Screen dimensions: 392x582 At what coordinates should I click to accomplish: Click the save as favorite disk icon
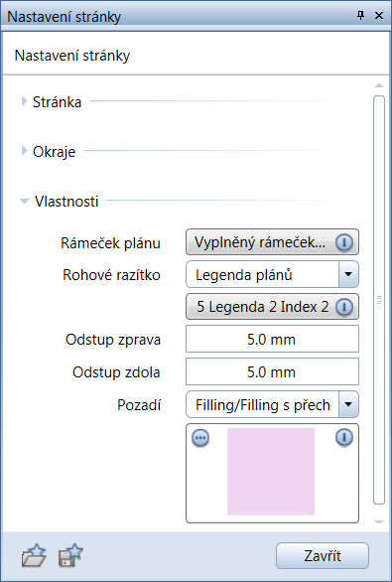click(x=70, y=555)
